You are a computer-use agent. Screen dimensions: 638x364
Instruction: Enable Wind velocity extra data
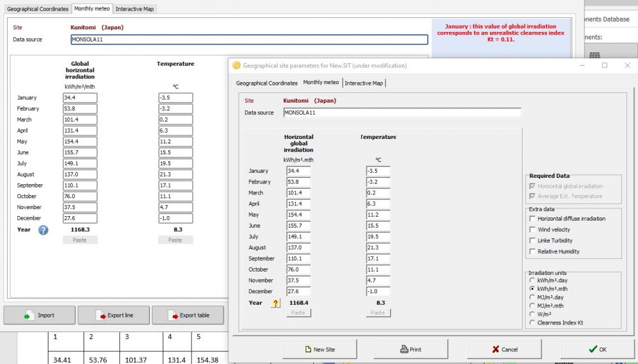(x=532, y=229)
